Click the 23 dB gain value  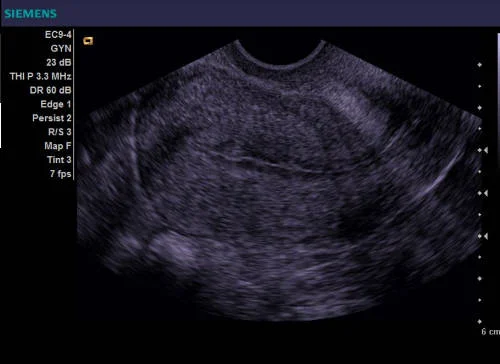[59, 62]
